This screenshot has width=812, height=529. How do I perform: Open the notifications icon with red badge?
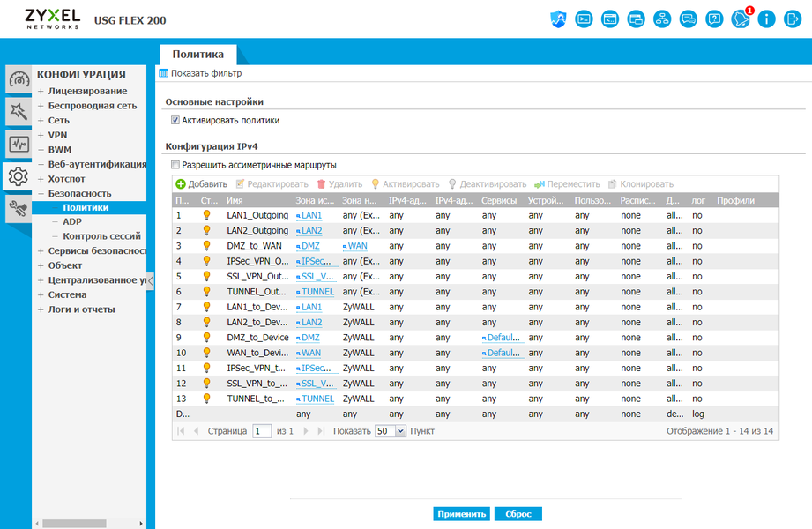point(741,19)
